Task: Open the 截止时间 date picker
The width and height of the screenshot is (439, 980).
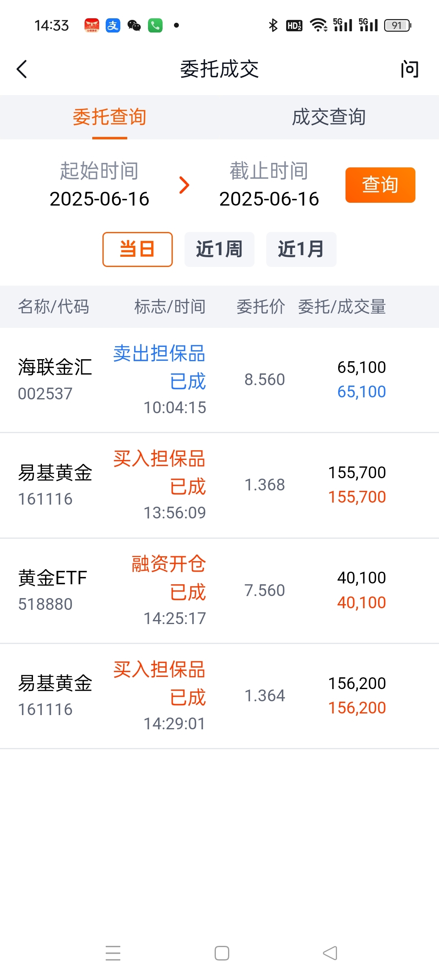Action: pos(269,185)
